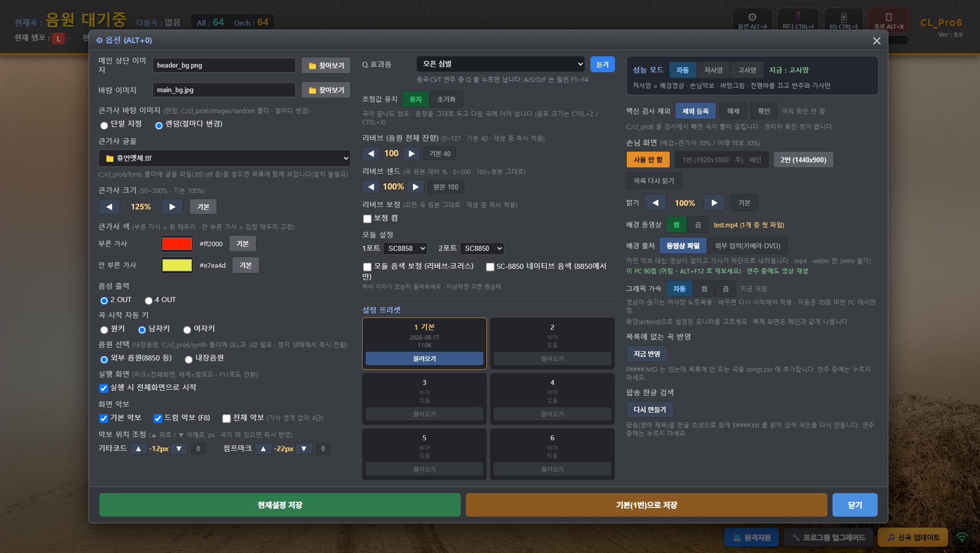The image size is (980, 553).
Task: Click the 원격지원 remote support icon
Action: (x=737, y=538)
